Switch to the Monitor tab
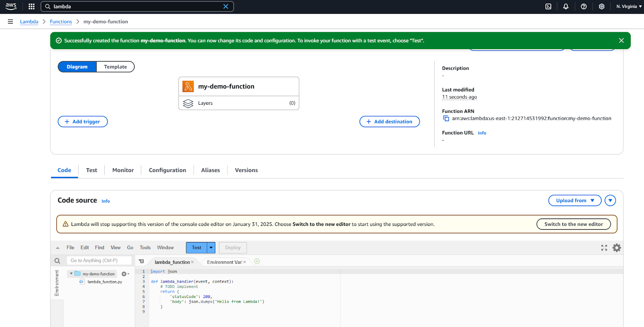Viewport: 644px width, 327px height. coord(123,170)
